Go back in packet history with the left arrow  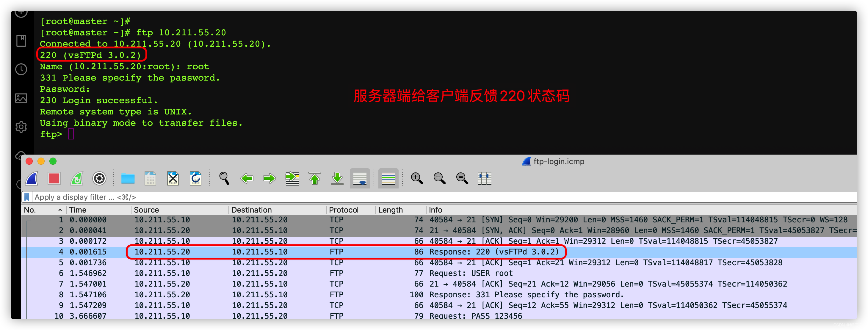[x=247, y=178]
